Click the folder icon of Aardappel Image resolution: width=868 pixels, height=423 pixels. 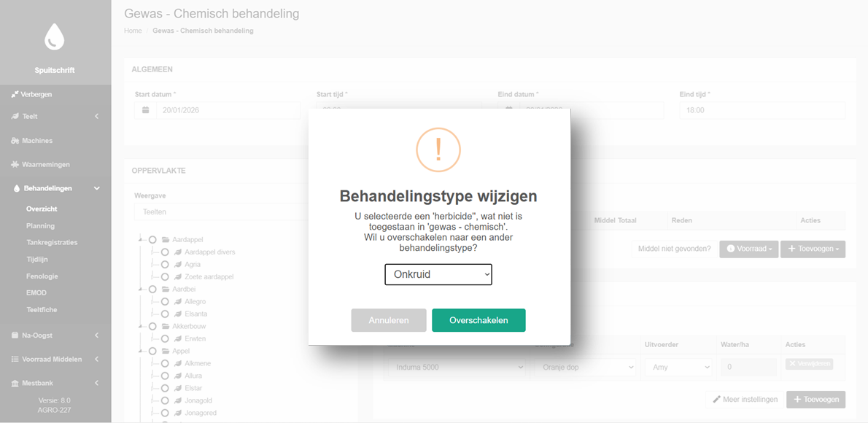click(x=166, y=240)
